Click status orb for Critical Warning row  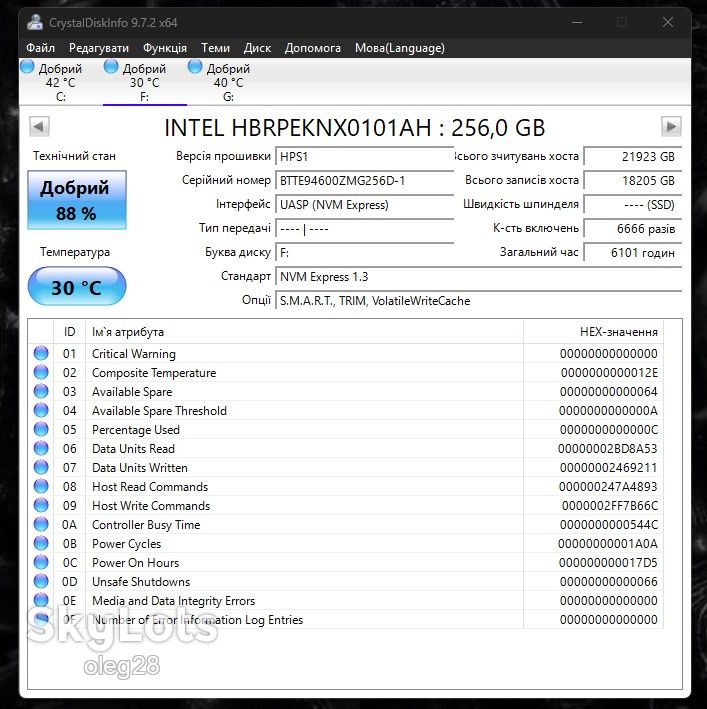tap(41, 353)
